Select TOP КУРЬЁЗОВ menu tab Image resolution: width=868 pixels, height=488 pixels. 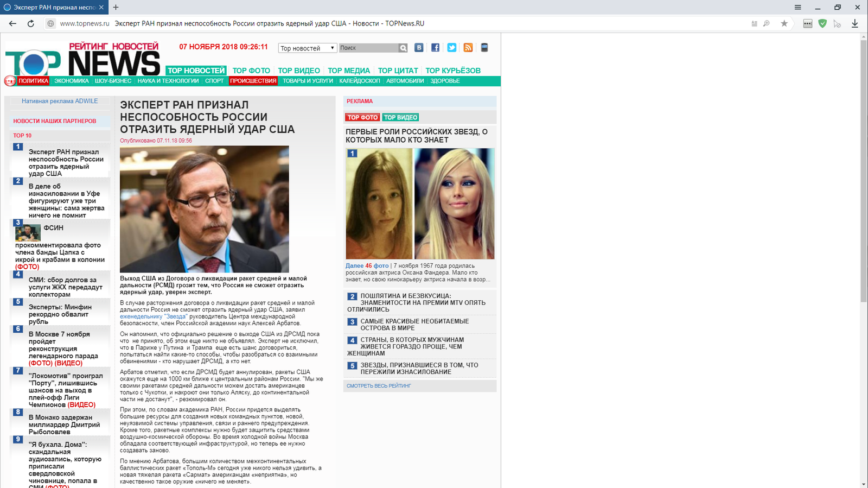(x=453, y=71)
